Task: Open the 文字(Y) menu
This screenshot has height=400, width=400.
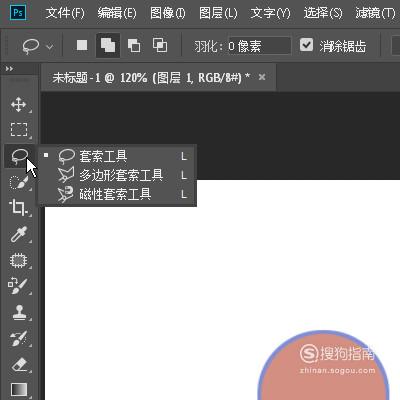Action: (270, 13)
